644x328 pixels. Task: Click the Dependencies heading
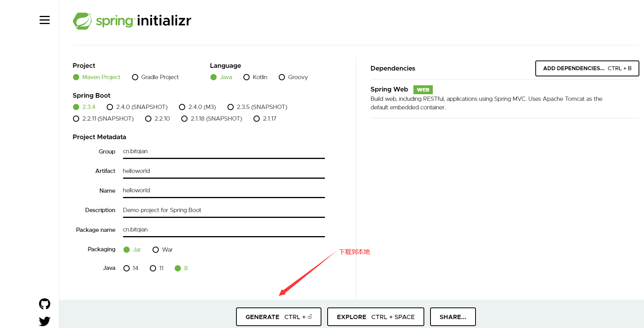[393, 68]
